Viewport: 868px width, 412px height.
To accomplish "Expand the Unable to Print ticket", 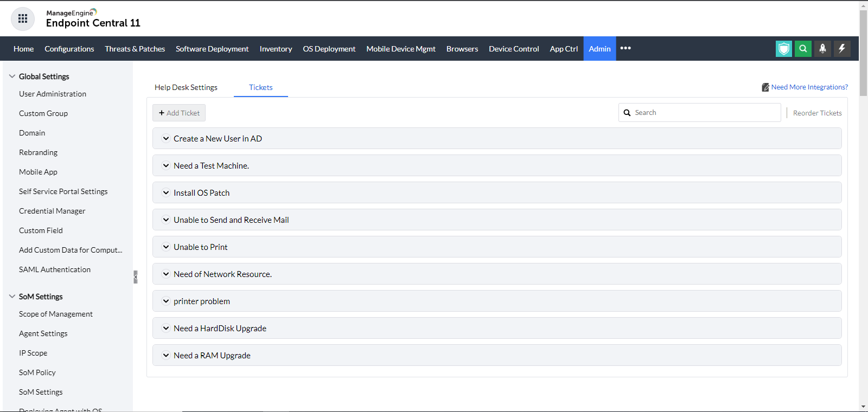I will tap(166, 247).
